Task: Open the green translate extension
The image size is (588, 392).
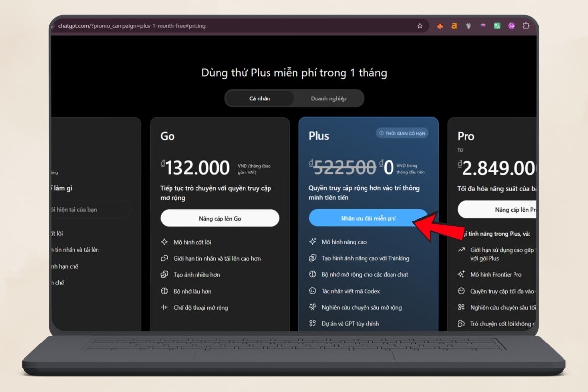Action: 497,26
